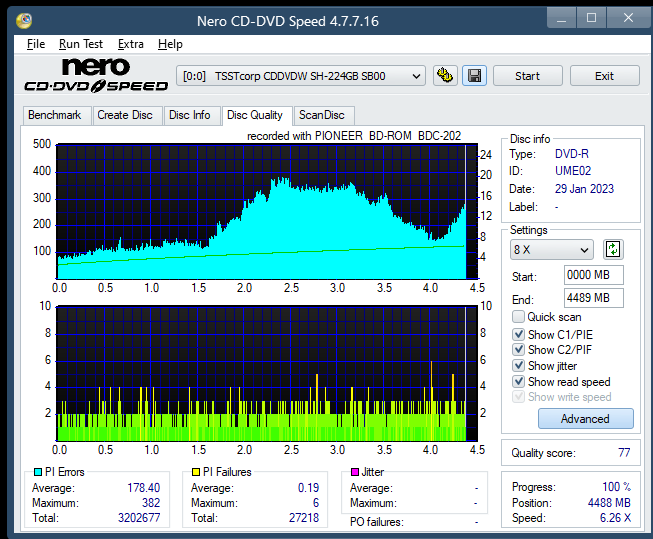Click the PI Failures total 27218
The image size is (653, 539).
pyautogui.click(x=304, y=518)
